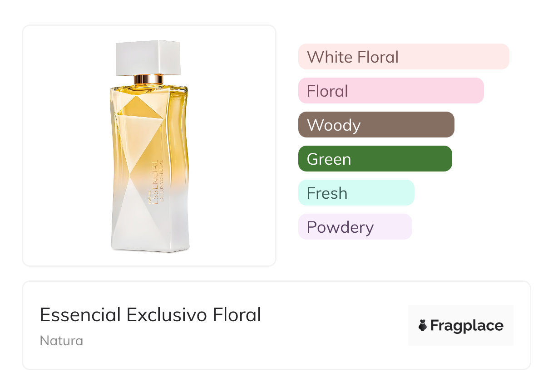553x392 pixels.
Task: Click the yellow diamond facet on the bottle
Action: click(x=142, y=108)
